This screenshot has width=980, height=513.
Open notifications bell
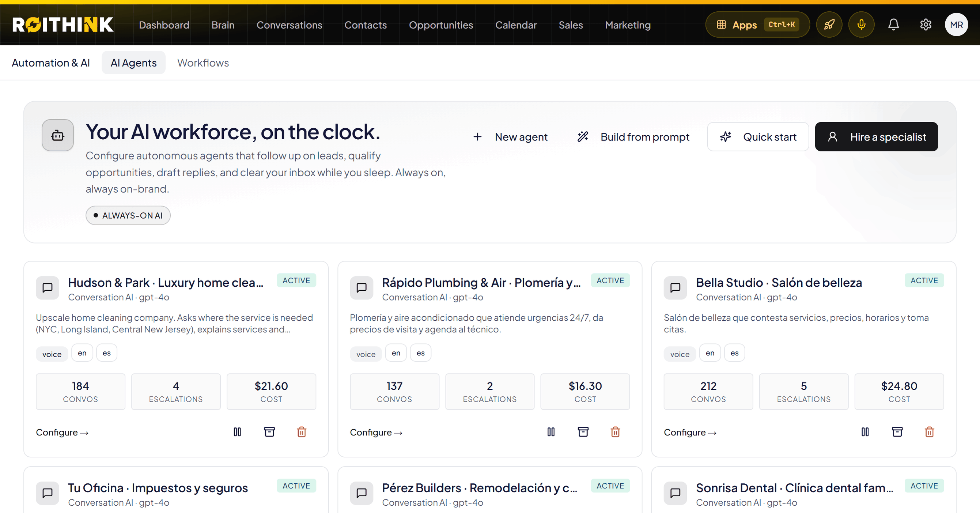893,25
